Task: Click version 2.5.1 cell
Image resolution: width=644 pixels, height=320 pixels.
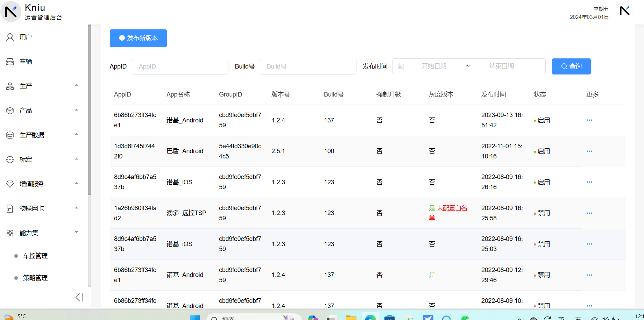Action: click(278, 151)
